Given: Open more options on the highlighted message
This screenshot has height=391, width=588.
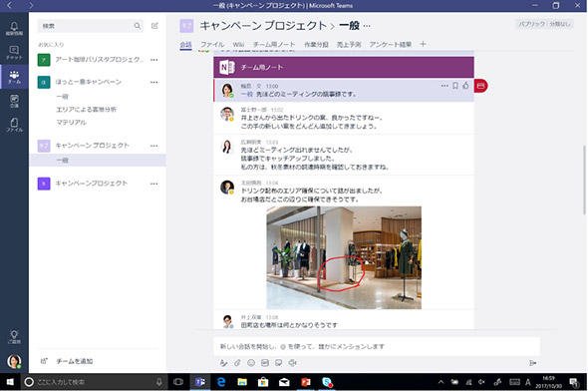Looking at the screenshot, I should click(444, 86).
